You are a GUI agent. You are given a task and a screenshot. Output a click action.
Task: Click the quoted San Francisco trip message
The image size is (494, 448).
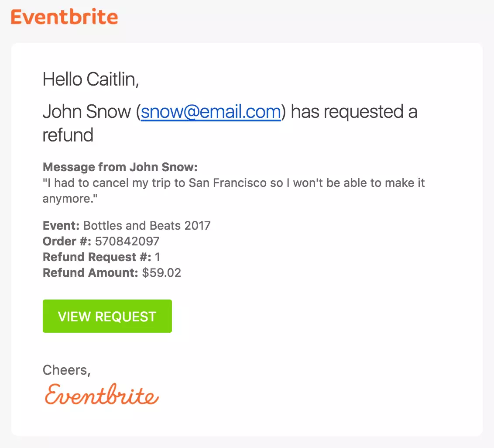pyautogui.click(x=233, y=183)
